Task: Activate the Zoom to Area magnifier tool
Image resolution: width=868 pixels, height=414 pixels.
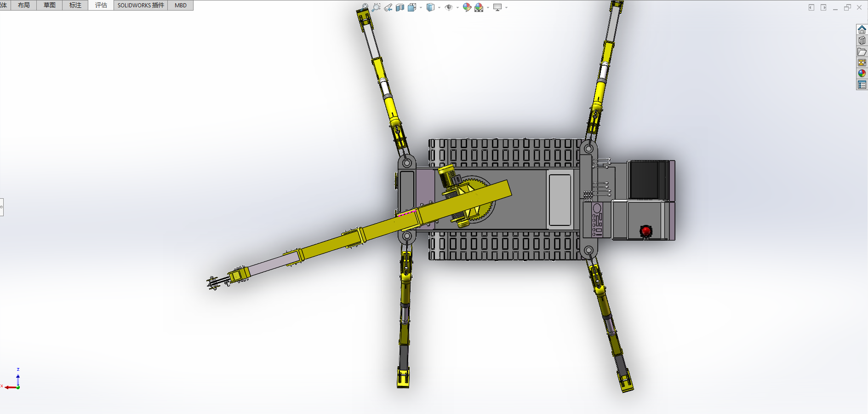Action: [376, 7]
